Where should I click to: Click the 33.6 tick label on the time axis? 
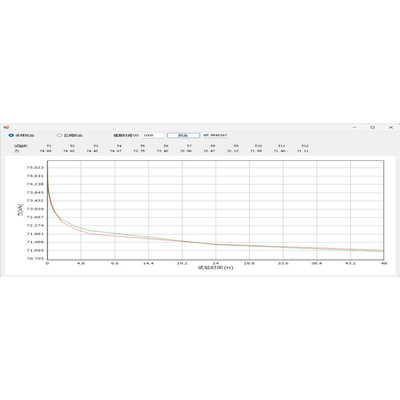(x=283, y=263)
